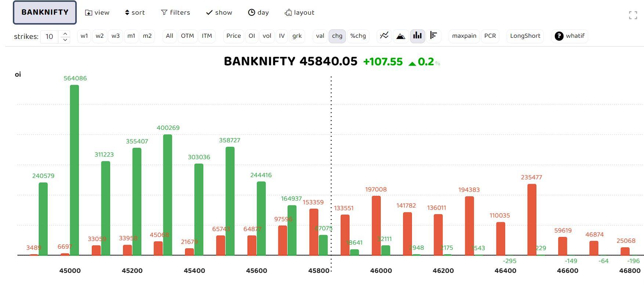Viewport: 644px width, 285px height.
Task: Select the w3 expiry toggle
Action: (x=116, y=36)
